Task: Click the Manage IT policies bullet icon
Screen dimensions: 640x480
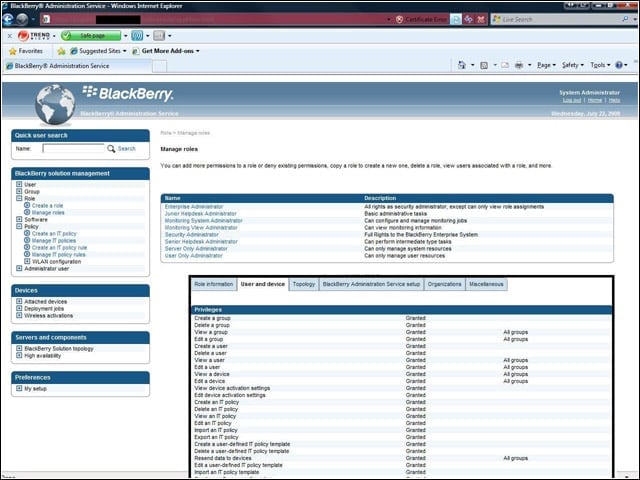Action: pyautogui.click(x=27, y=240)
